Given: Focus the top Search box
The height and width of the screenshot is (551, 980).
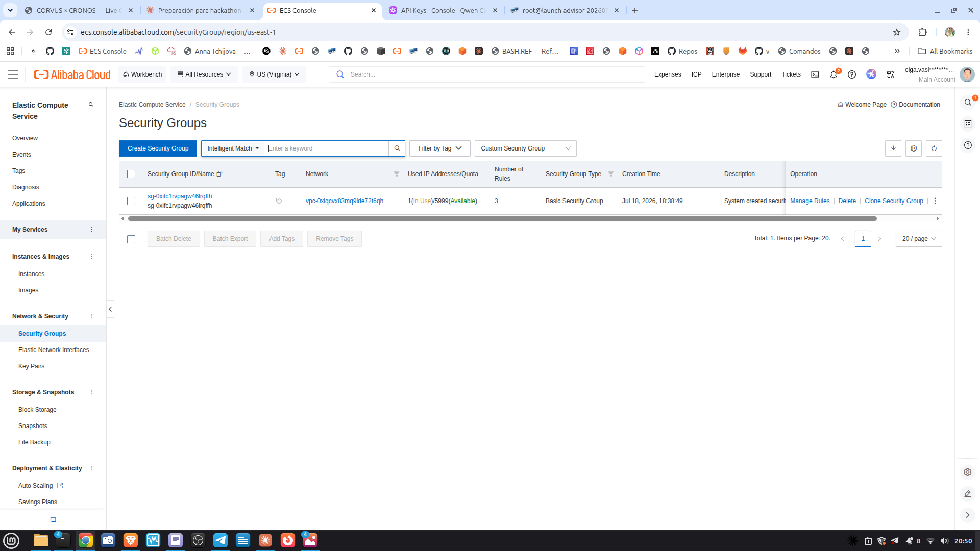Looking at the screenshot, I should point(487,74).
